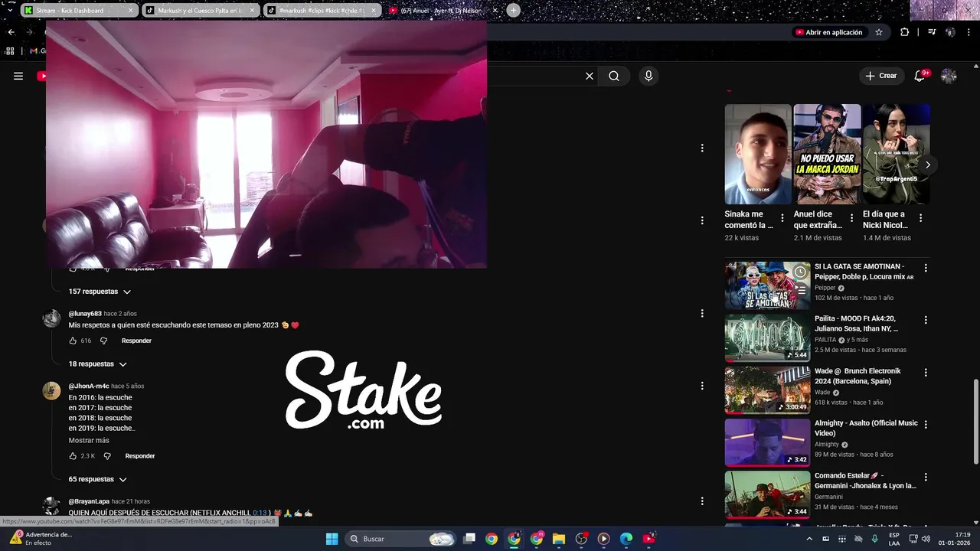This screenshot has height=551, width=980.
Task: Open the @BrayanLapa channel link
Action: click(89, 501)
